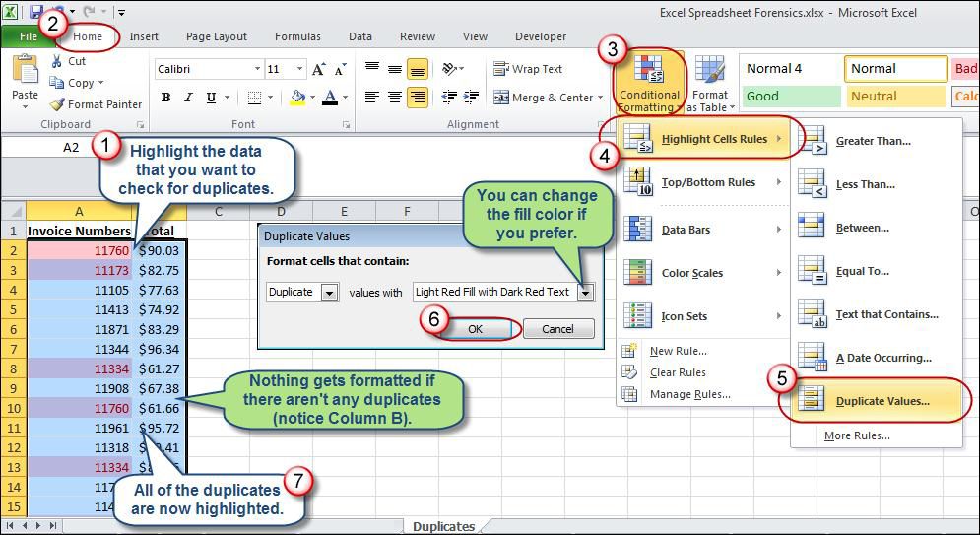Toggle Bold formatting
The height and width of the screenshot is (535, 980).
[165, 98]
